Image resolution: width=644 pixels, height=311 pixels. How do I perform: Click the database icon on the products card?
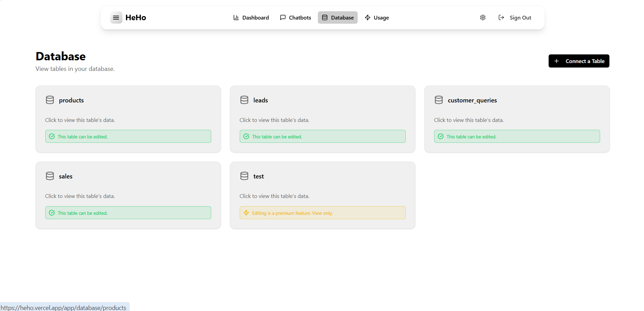(x=50, y=100)
